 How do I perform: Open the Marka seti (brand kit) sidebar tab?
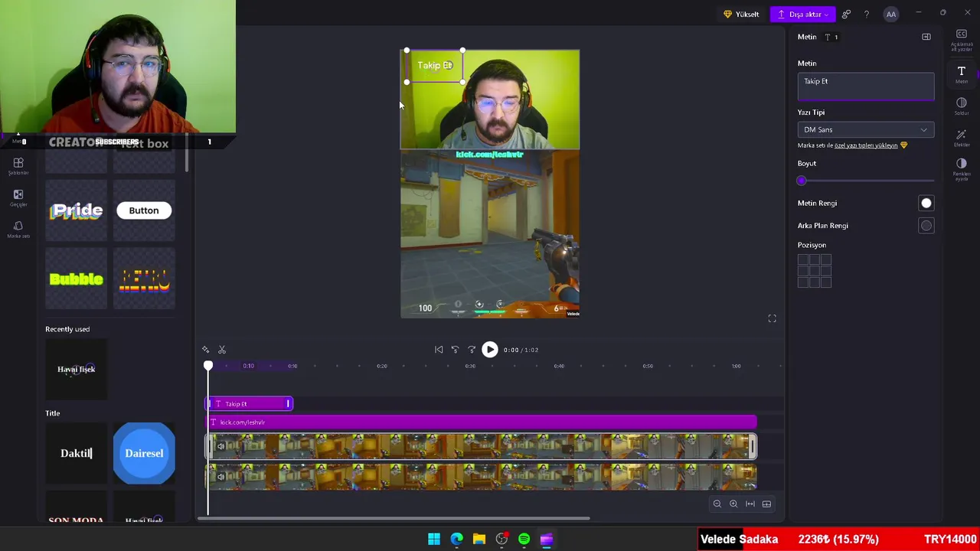(x=18, y=229)
